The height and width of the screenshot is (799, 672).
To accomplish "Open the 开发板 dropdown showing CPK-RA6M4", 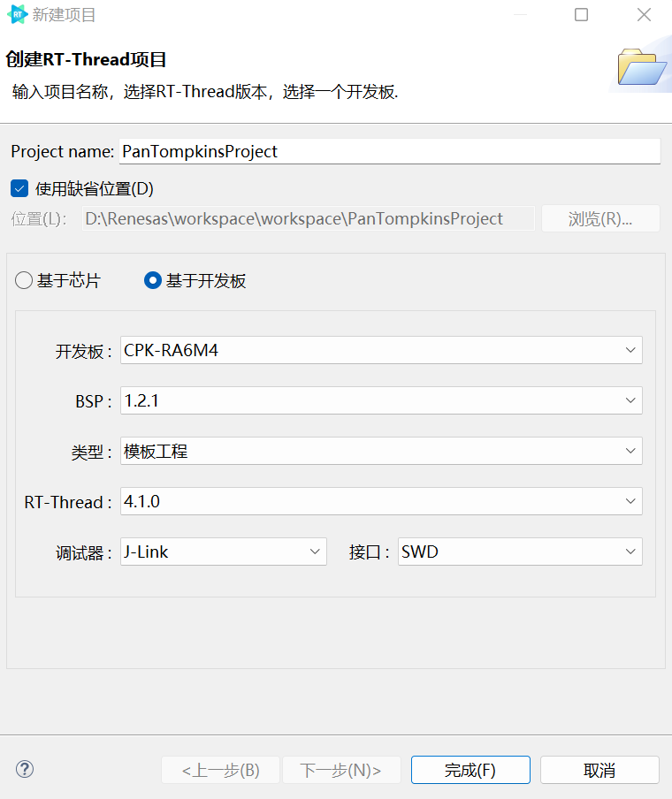I will click(381, 350).
